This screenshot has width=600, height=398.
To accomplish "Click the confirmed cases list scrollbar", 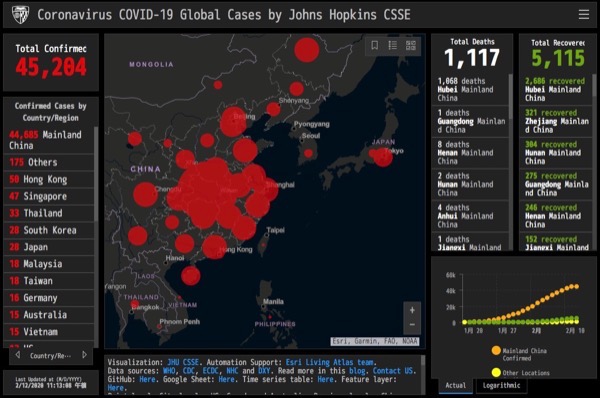I will point(96,174).
